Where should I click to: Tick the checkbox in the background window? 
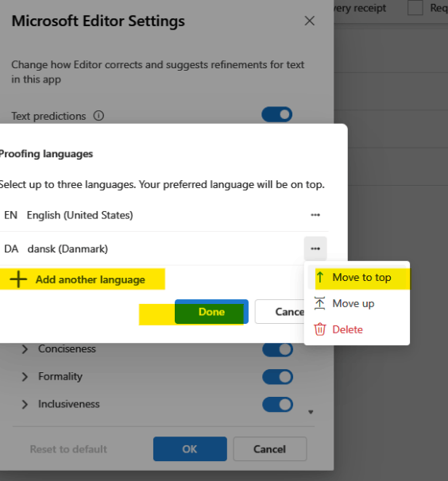(x=415, y=7)
